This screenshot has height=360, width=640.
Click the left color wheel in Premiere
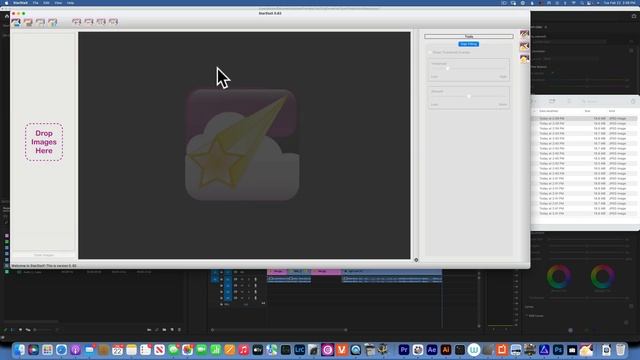[559, 277]
